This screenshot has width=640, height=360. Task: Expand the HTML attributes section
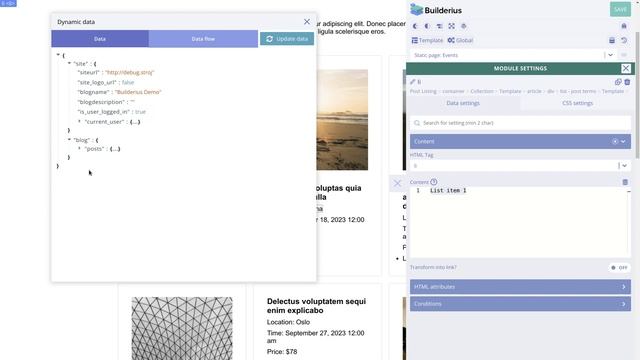pos(520,287)
